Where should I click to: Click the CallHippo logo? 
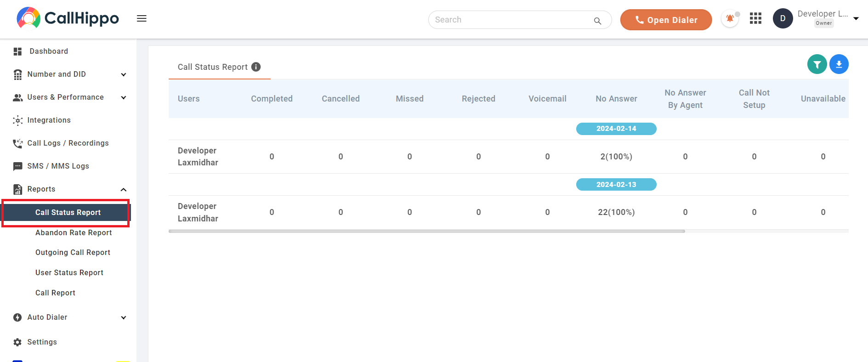pos(68,18)
